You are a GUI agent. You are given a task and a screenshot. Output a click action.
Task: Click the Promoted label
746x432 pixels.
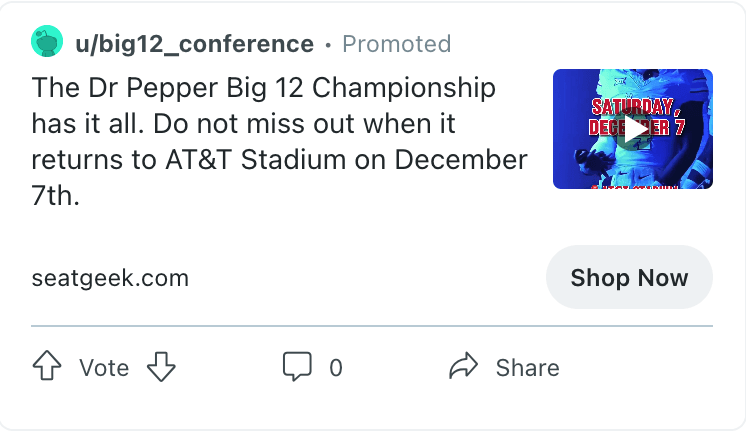[396, 44]
